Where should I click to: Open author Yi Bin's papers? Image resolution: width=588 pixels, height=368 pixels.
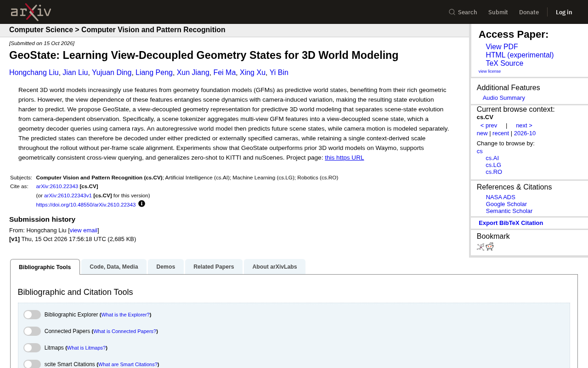279,73
